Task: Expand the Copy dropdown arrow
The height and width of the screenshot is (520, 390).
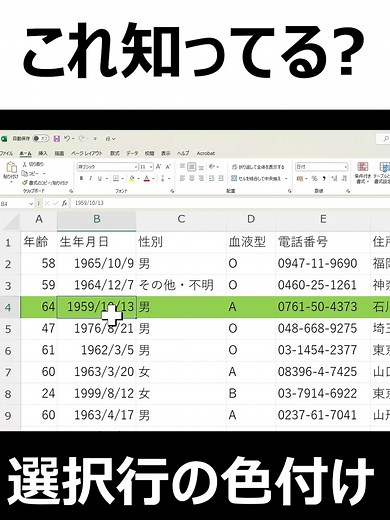Action: 44,174
